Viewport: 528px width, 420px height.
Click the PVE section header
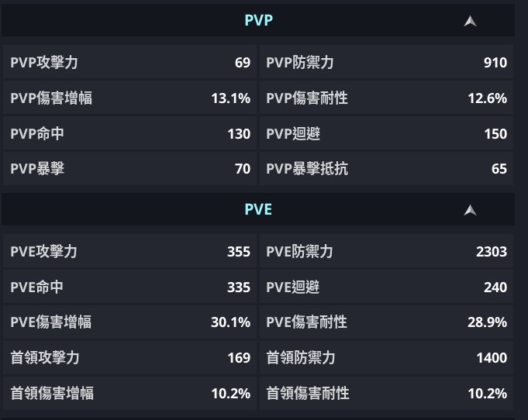pyautogui.click(x=258, y=210)
